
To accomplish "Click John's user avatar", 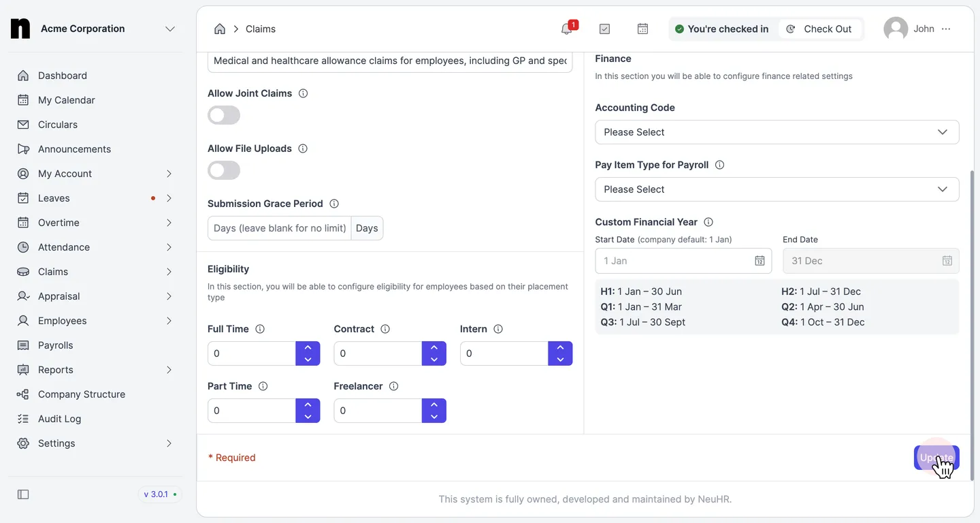I will pos(896,29).
